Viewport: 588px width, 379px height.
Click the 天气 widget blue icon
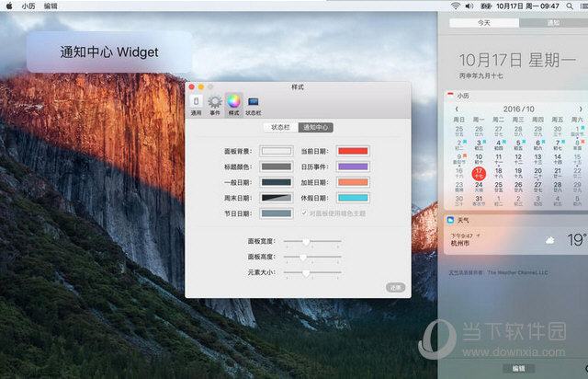(450, 220)
